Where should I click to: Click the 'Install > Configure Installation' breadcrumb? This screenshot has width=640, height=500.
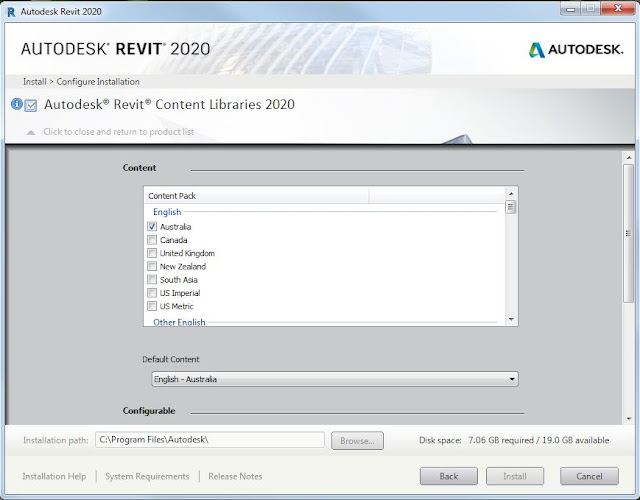(x=81, y=82)
